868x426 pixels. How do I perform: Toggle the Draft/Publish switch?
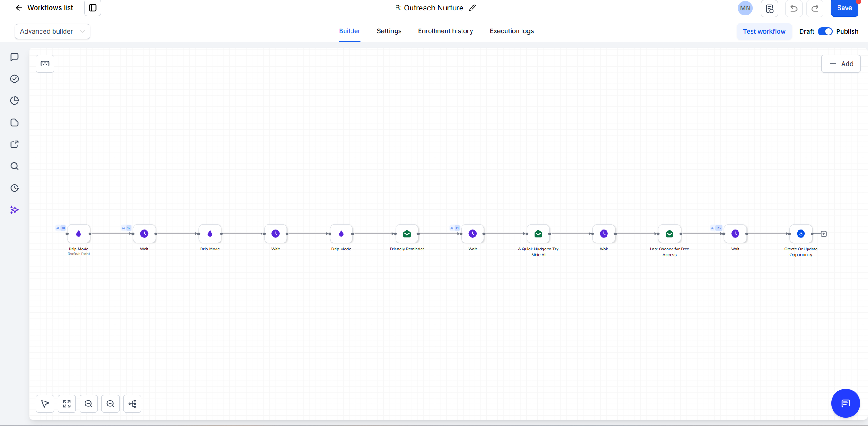pos(825,31)
